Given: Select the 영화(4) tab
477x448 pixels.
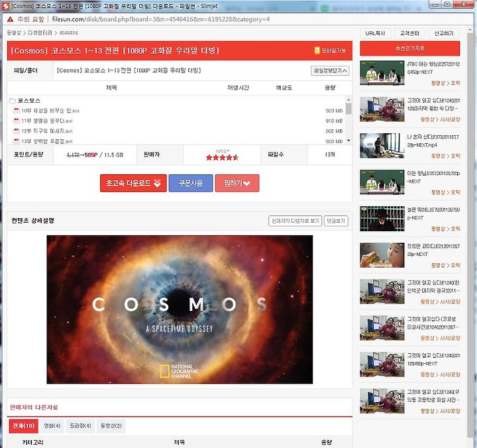Looking at the screenshot, I should tap(52, 425).
